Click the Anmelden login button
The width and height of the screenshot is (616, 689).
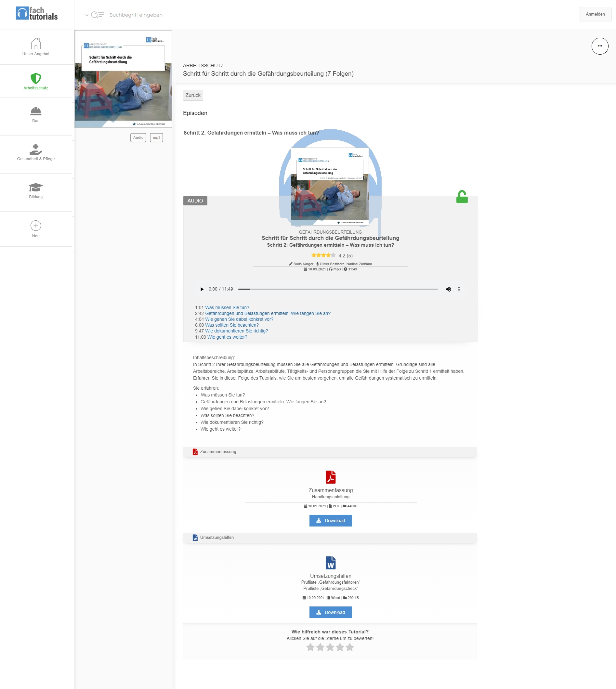[595, 14]
